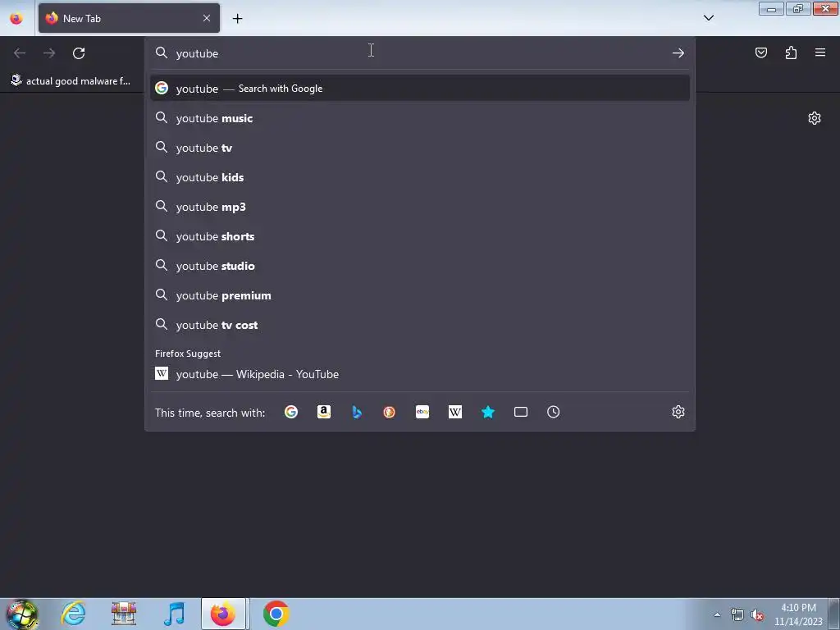
Task: Select the 'youtube kids' suggestion
Action: pos(420,177)
